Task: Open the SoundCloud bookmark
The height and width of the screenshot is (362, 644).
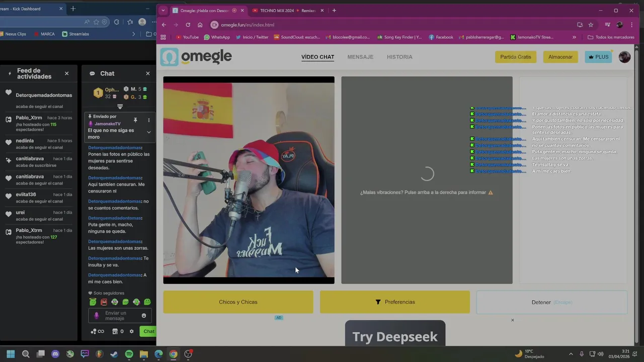Action: [297, 37]
